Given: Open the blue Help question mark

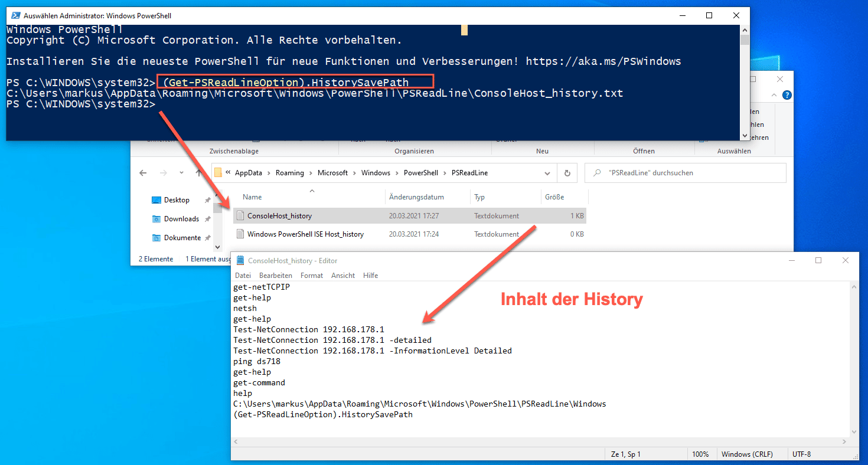Looking at the screenshot, I should click(787, 95).
